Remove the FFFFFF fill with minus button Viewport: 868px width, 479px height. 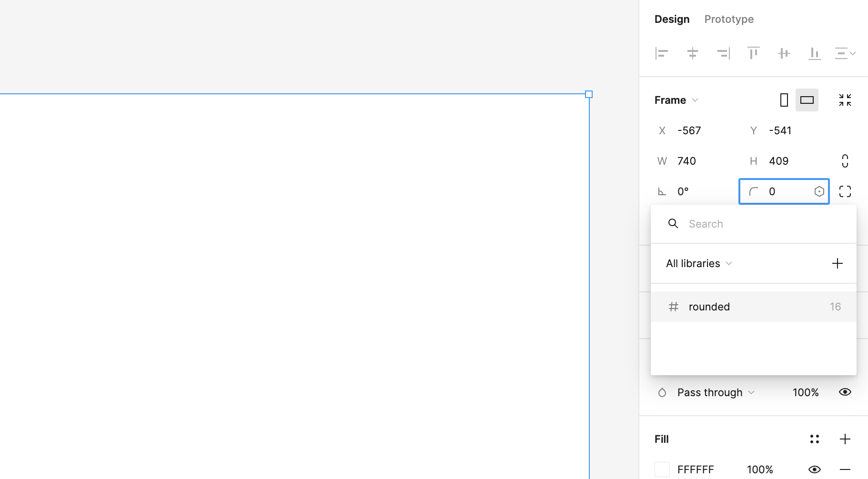click(846, 469)
